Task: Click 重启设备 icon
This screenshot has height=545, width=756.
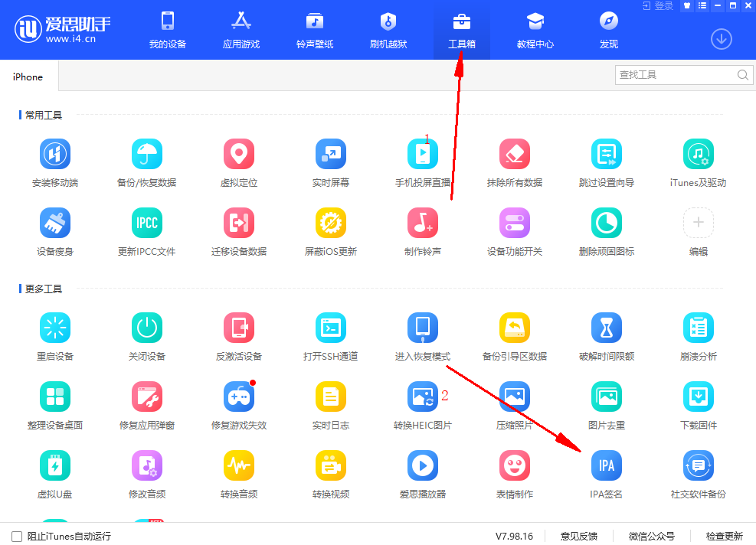Action: tap(55, 328)
